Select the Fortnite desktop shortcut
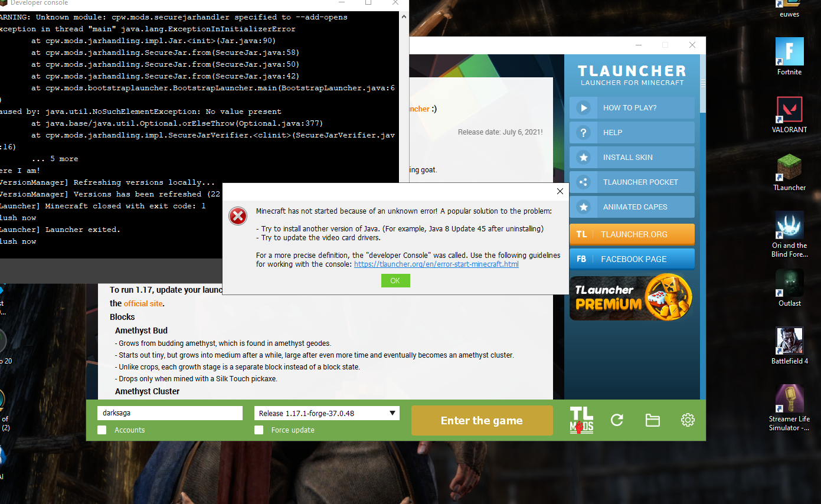The width and height of the screenshot is (821, 504). coord(789,57)
